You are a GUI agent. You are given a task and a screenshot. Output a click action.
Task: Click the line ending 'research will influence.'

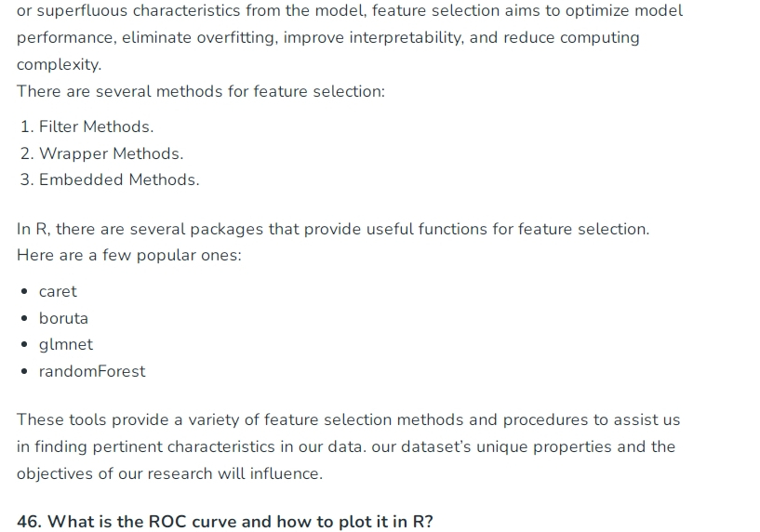click(x=169, y=473)
